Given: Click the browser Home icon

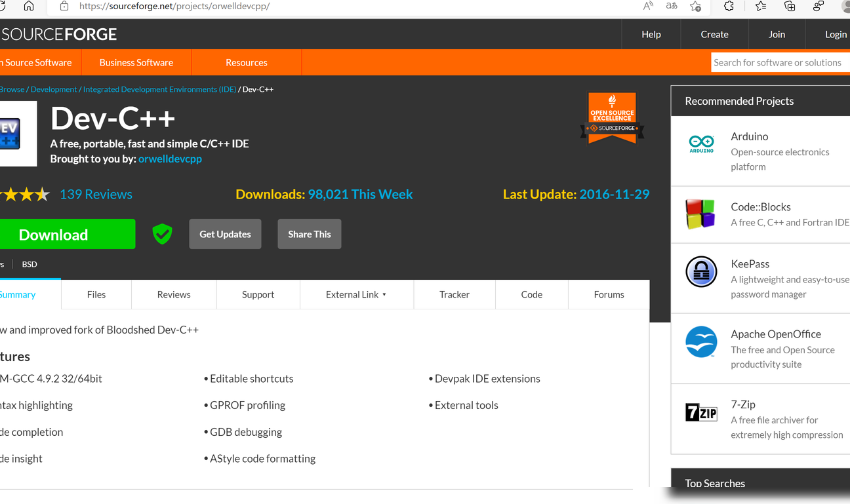Looking at the screenshot, I should point(28,6).
